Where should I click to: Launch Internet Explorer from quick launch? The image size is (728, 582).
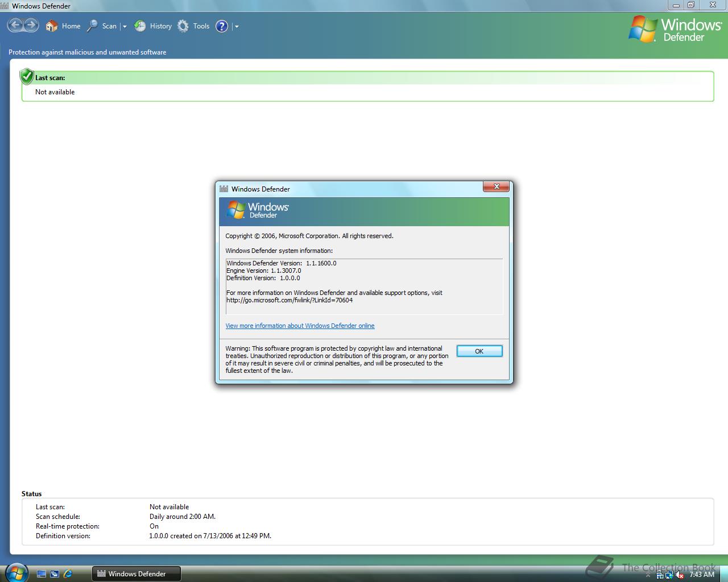point(68,574)
